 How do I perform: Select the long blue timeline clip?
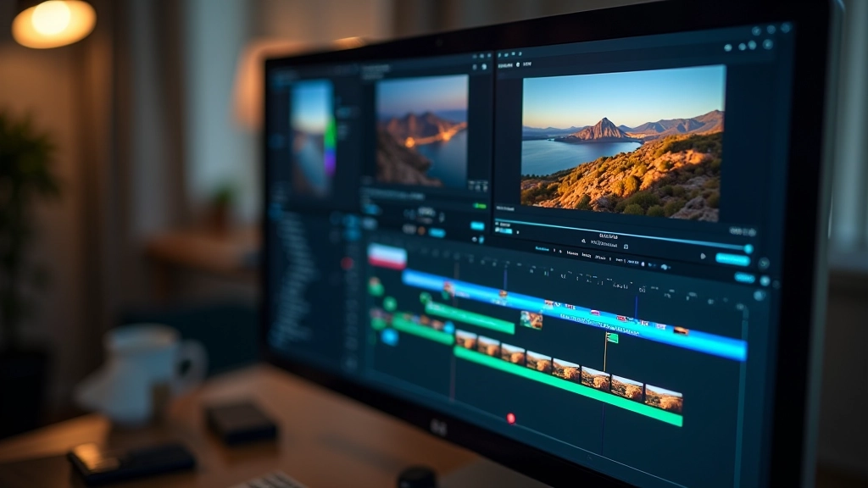point(573,316)
